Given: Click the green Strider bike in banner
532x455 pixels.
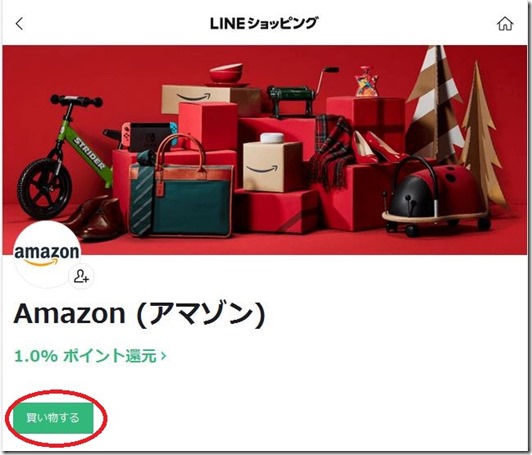Looking at the screenshot, I should pyautogui.click(x=64, y=157).
